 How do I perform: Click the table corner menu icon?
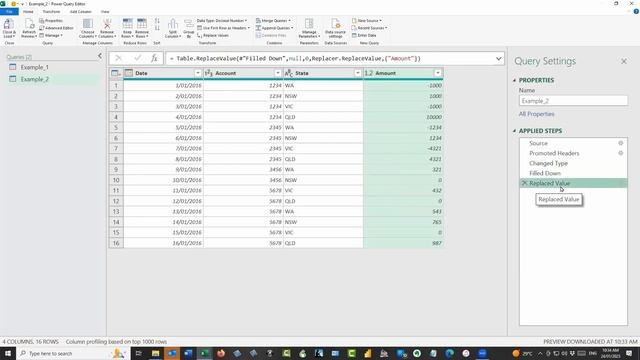pos(116,73)
